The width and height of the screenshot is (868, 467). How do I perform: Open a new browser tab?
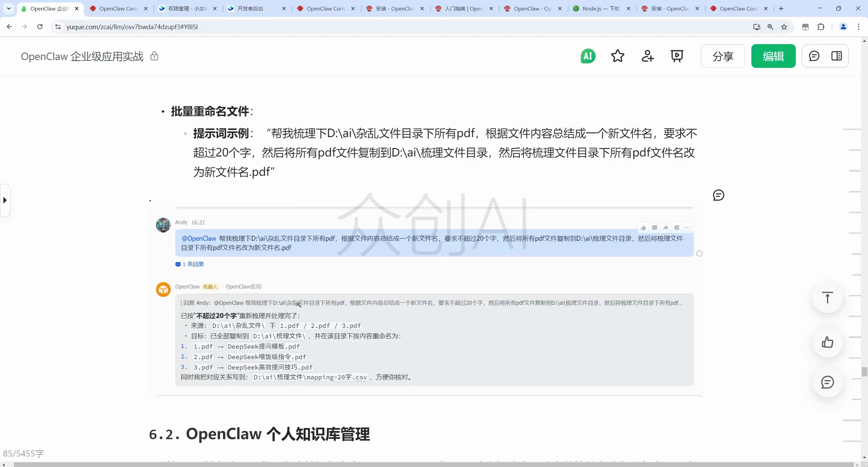tap(781, 8)
